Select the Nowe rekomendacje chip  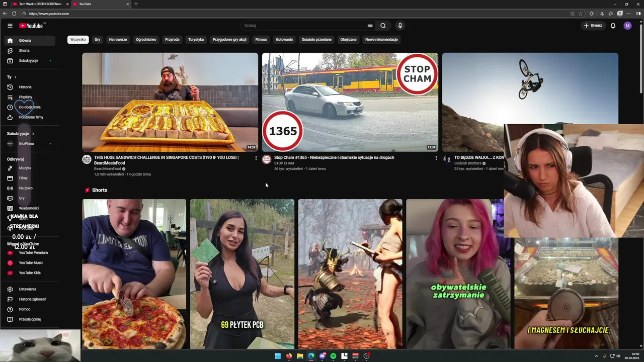click(381, 40)
